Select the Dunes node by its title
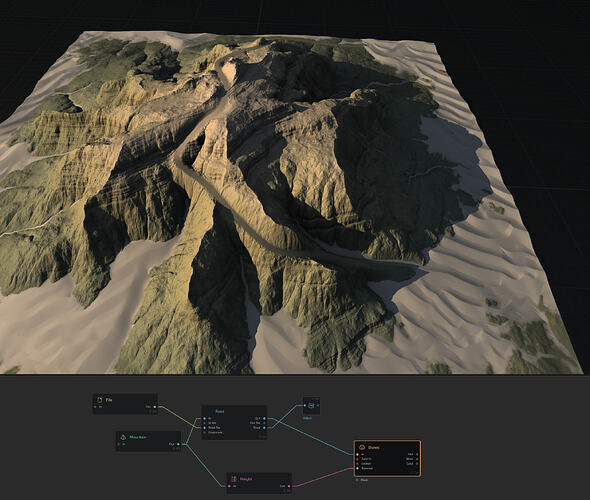This screenshot has width=590, height=500. coord(374,448)
